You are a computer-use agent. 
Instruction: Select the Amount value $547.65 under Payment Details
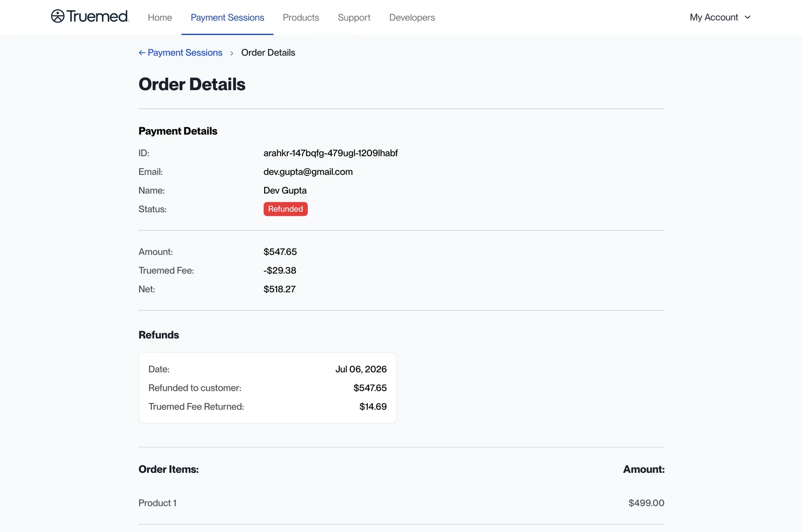click(280, 251)
